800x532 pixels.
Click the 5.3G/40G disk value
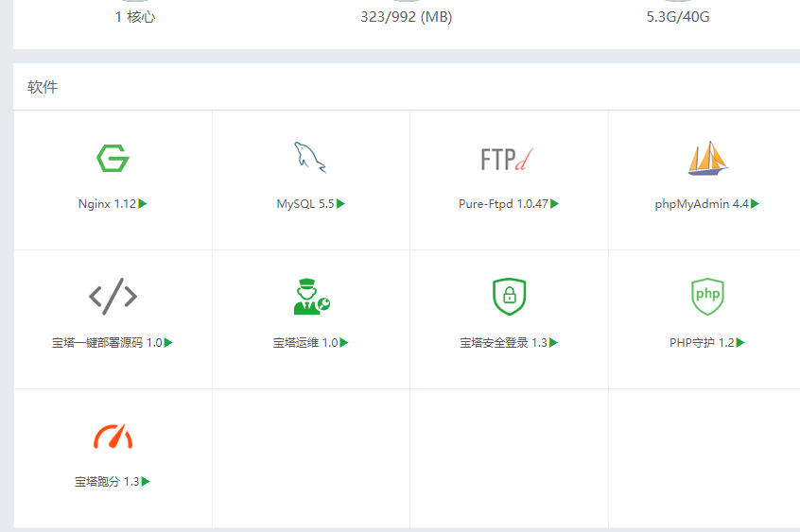pyautogui.click(x=678, y=17)
